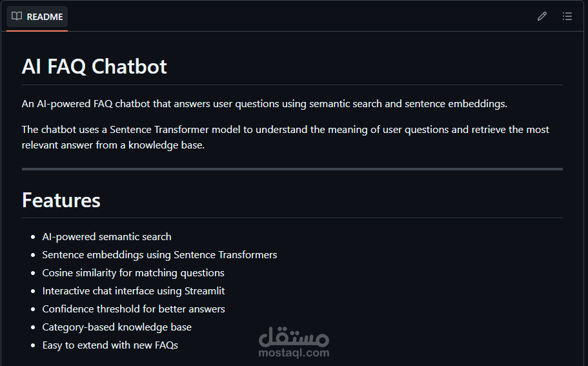The image size is (588, 366).
Task: Open the outline list icon
Action: [x=567, y=16]
